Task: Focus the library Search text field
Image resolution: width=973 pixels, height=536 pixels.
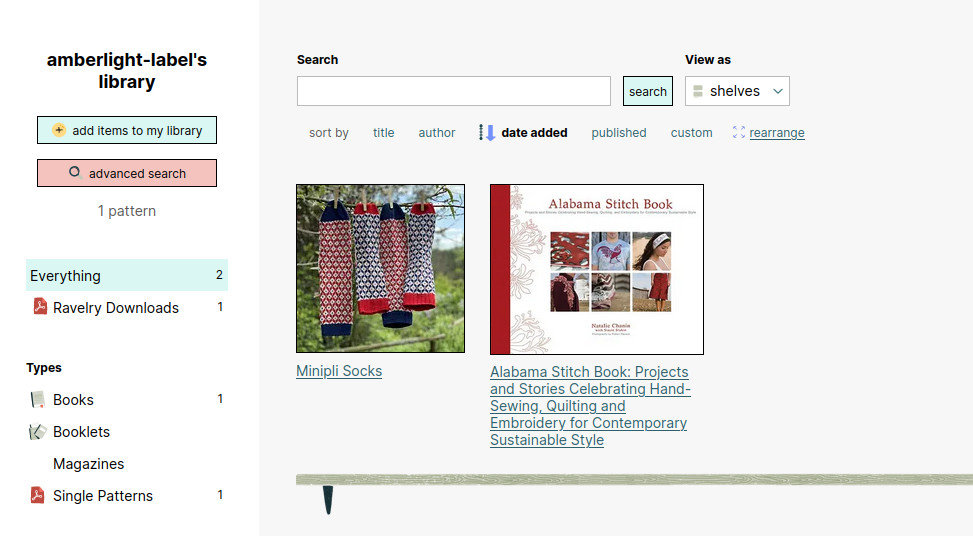Action: tap(454, 91)
